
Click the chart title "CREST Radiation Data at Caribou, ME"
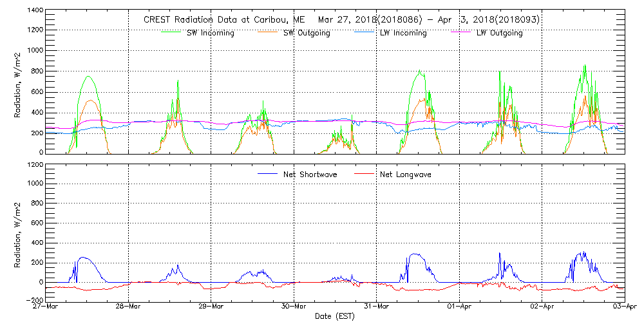219,20
